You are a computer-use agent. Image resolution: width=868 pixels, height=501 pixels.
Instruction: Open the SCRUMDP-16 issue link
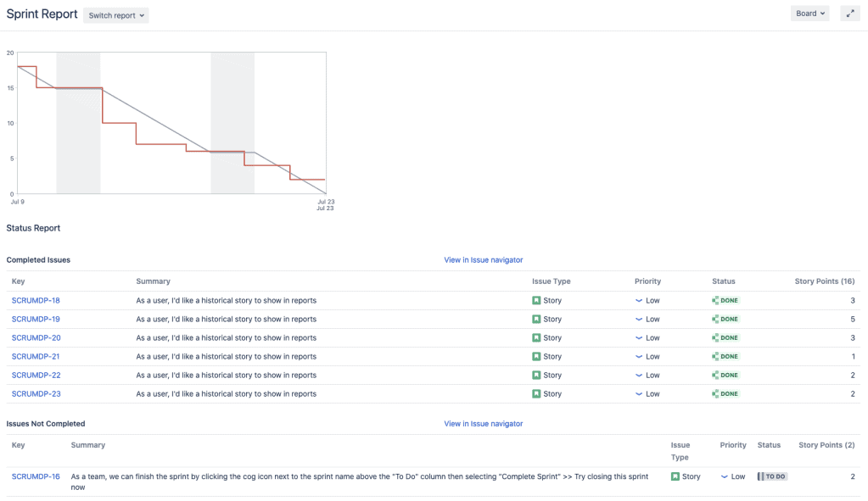pyautogui.click(x=36, y=476)
